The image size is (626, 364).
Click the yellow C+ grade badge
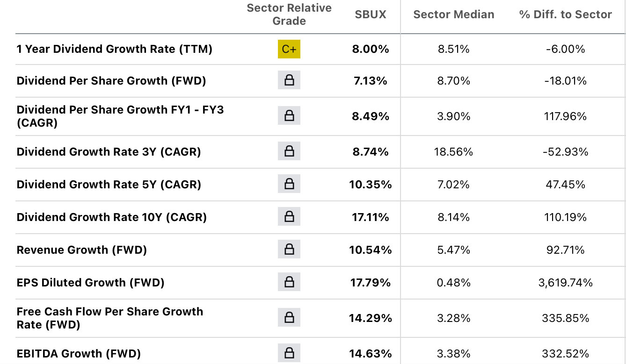289,49
